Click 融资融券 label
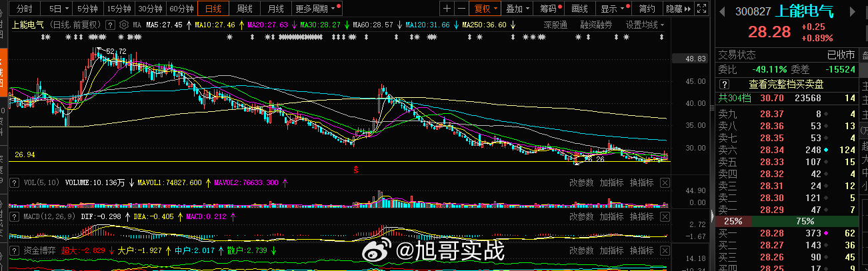 (596, 25)
